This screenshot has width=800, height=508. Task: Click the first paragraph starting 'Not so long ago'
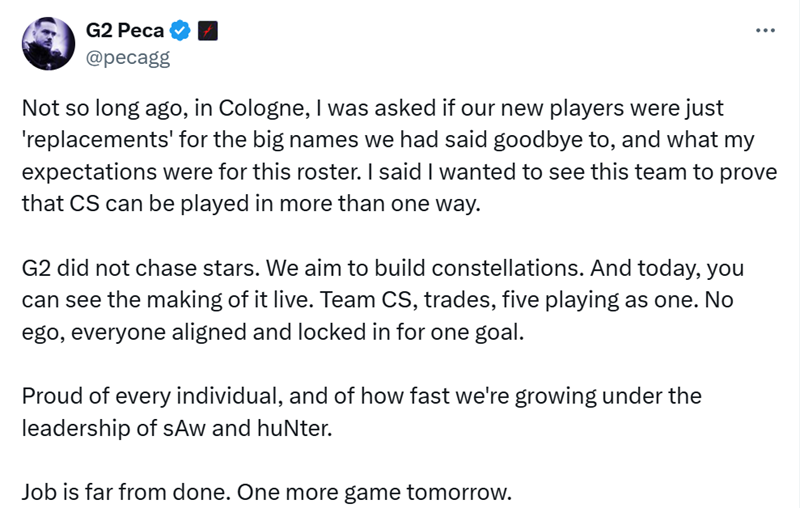399,156
